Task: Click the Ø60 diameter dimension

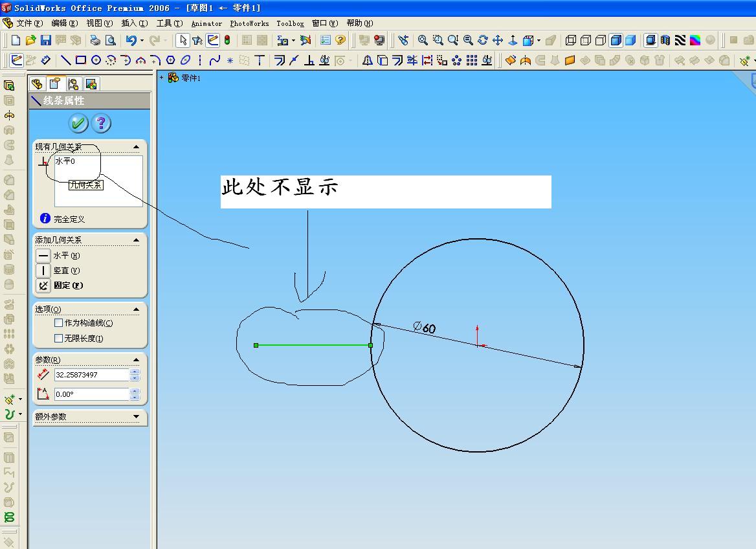Action: [425, 328]
